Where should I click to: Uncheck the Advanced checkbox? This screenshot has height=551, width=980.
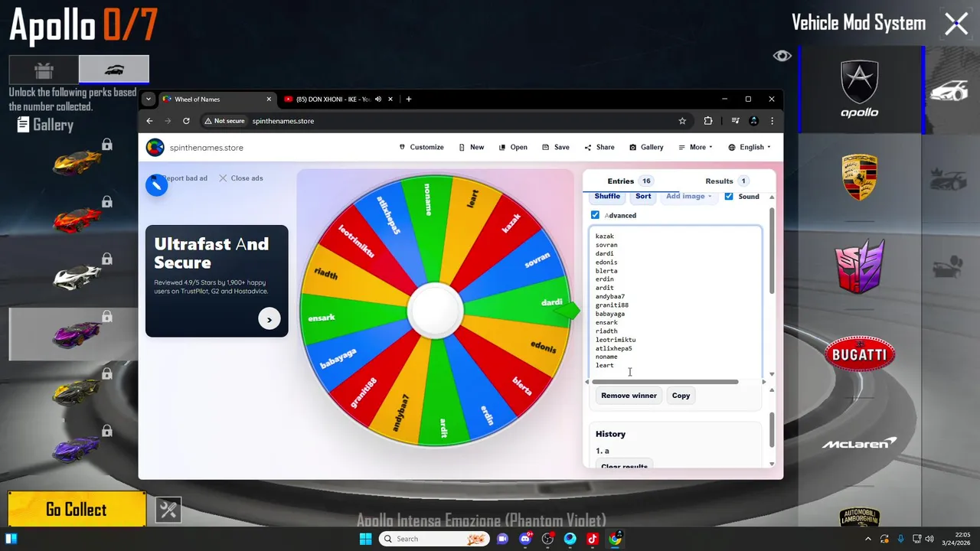595,215
